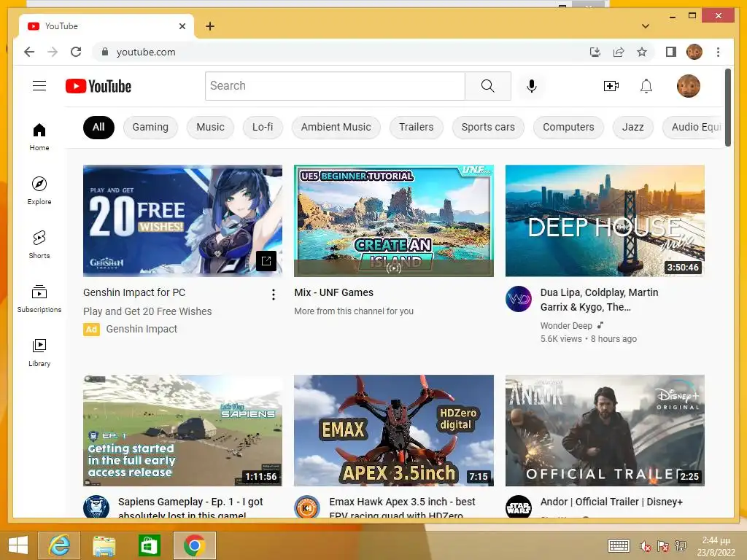Open the Deep House mix thumbnail
The image size is (747, 560).
[605, 220]
